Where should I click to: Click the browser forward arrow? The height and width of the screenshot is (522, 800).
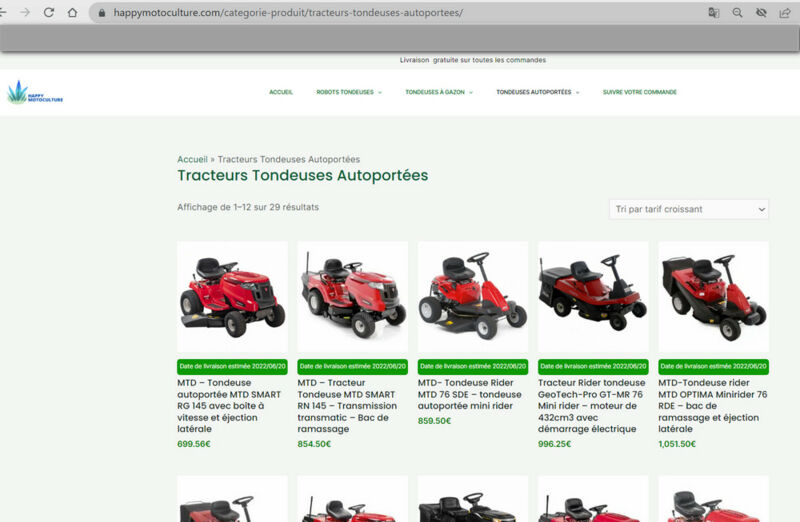[x=25, y=12]
